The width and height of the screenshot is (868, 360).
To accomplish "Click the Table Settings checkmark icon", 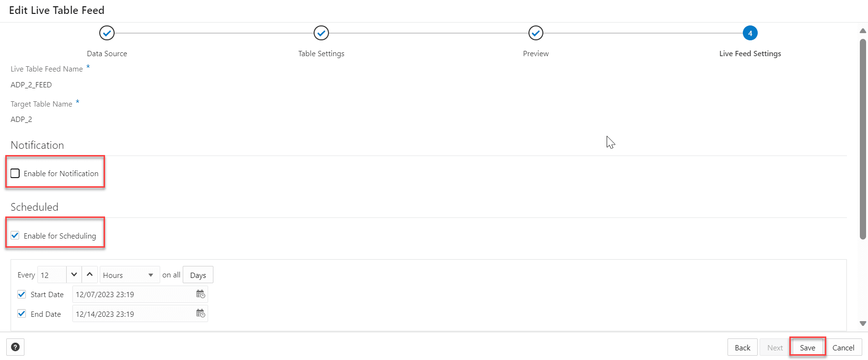I will [x=321, y=33].
